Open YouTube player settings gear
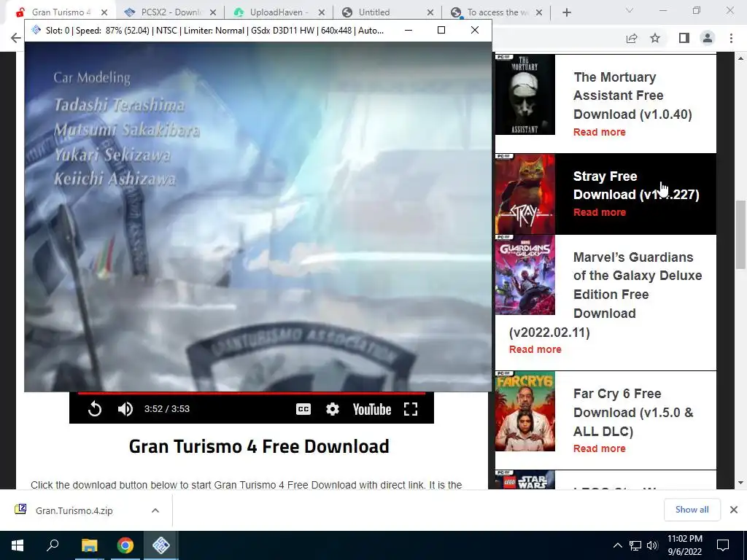This screenshot has height=560, width=747. click(x=333, y=409)
